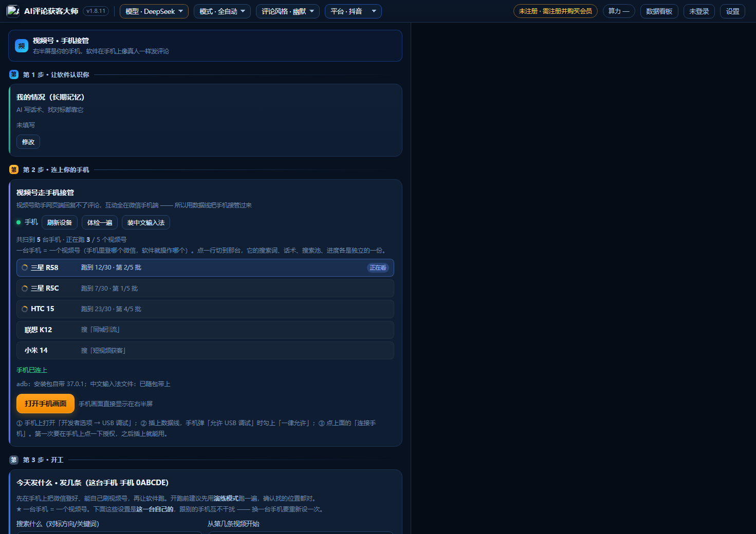
Task: Click the 跑到 23/30 · 第 4/5 批 progress text
Action: pos(111,309)
